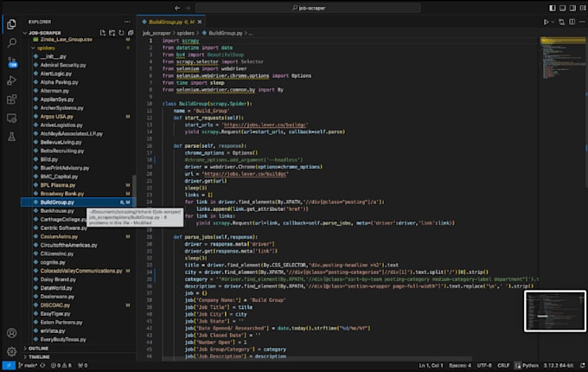The image size is (588, 372).
Task: Toggle primary side bar visibility
Action: click(553, 8)
